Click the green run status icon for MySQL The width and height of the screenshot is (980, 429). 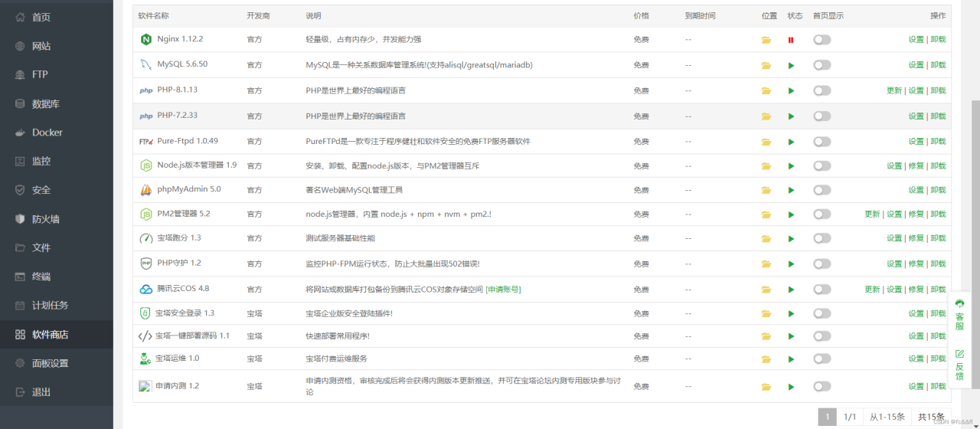[791, 65]
